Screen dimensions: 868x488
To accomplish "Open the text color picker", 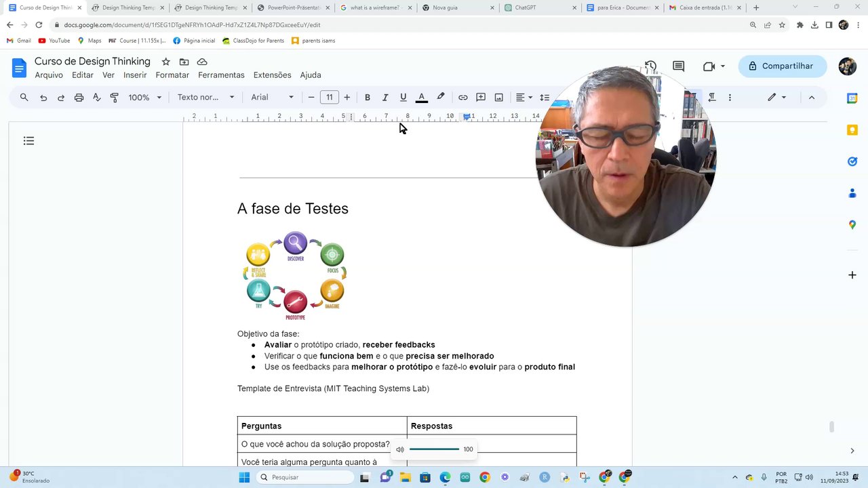I will pos(422,98).
